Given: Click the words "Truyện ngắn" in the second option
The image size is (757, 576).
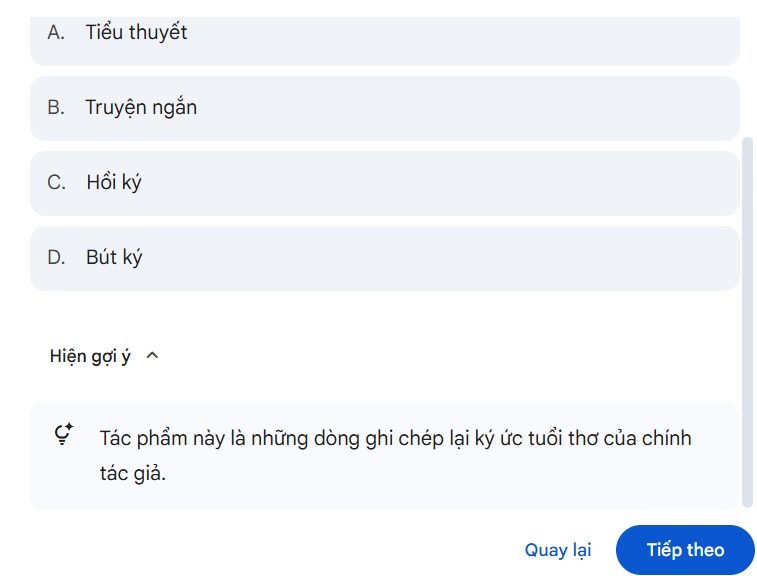Looking at the screenshot, I should point(141,107).
